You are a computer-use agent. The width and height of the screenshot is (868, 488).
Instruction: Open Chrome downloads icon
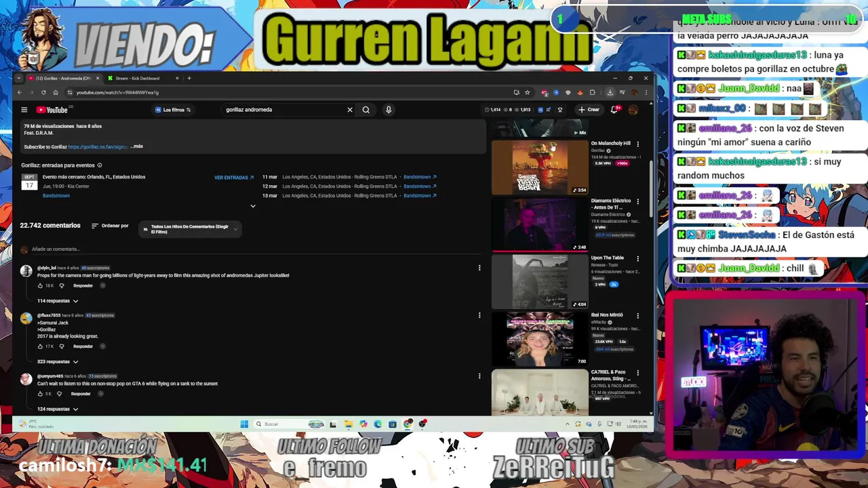610,92
